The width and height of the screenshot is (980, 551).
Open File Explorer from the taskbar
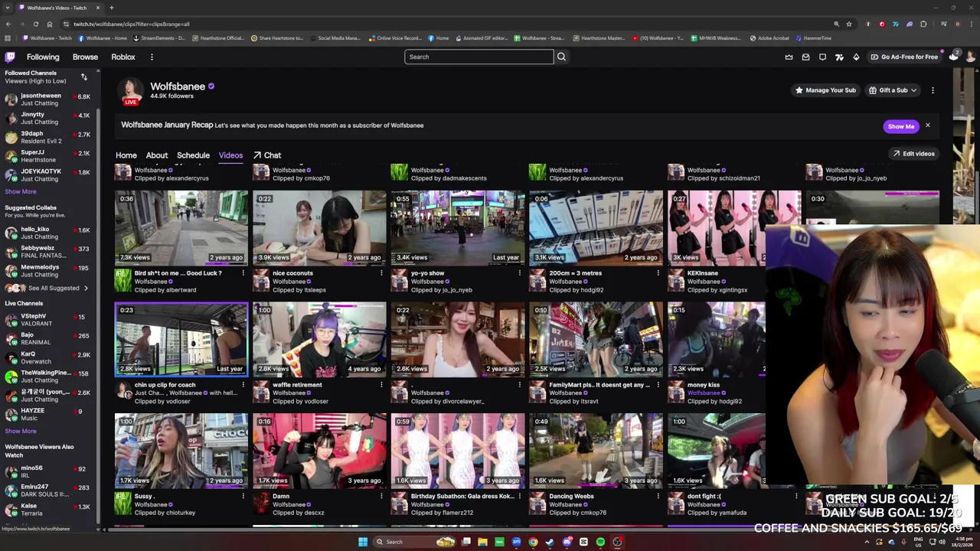[x=482, y=542]
